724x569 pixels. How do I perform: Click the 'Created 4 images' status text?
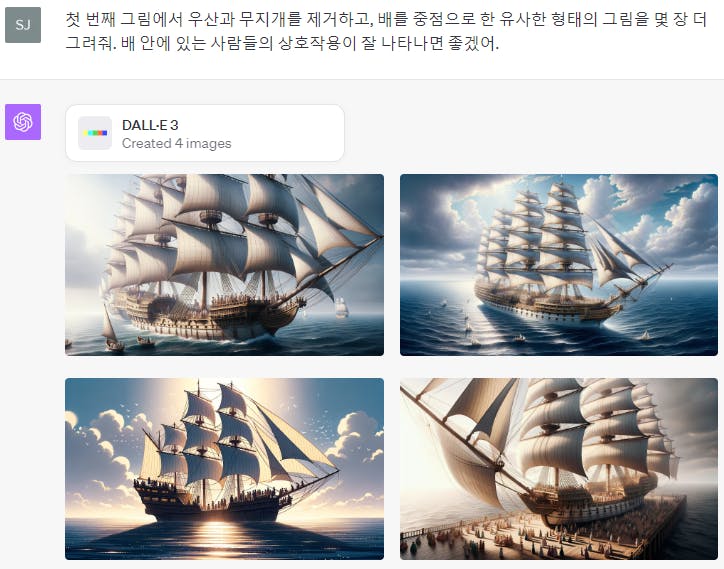(x=176, y=144)
